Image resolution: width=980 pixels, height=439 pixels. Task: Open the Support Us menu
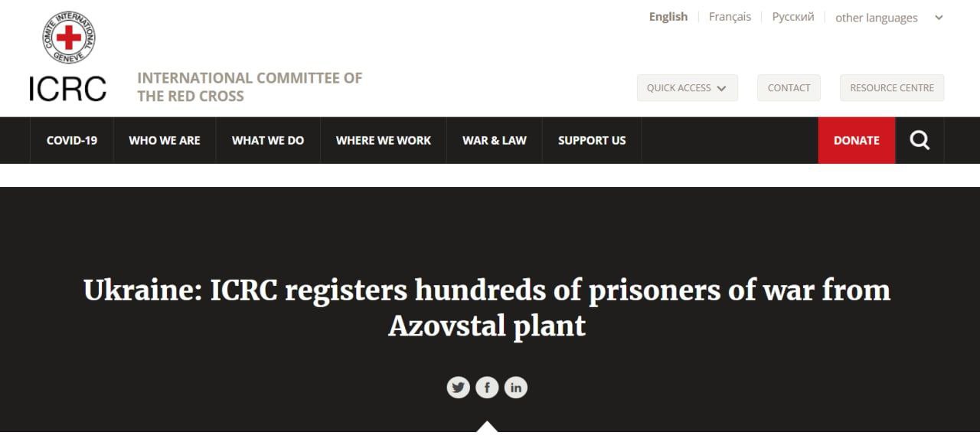click(592, 140)
